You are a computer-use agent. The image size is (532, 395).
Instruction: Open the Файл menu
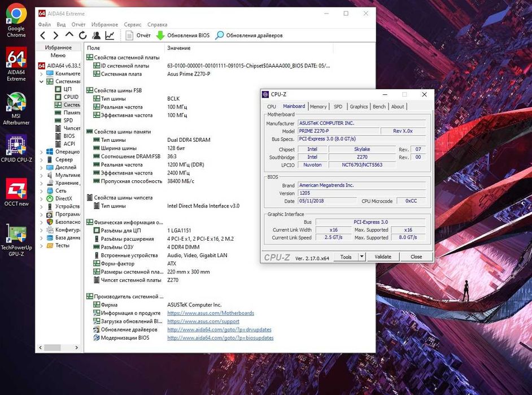point(45,24)
